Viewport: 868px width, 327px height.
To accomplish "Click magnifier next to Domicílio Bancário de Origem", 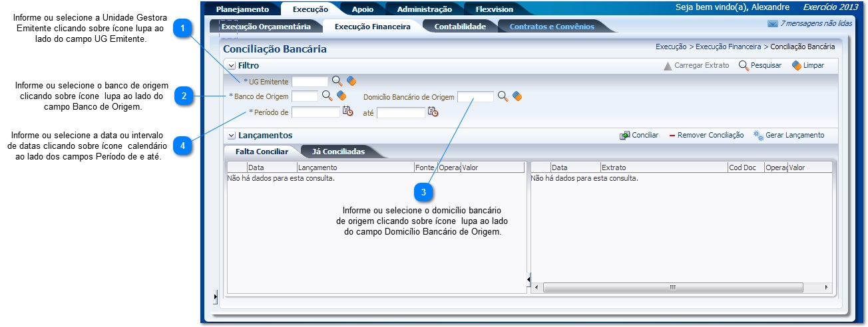I will [x=503, y=96].
